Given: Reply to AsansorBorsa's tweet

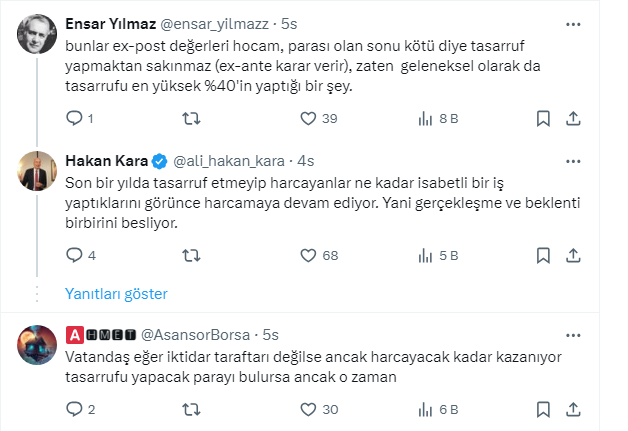Looking at the screenshot, I should click(74, 409).
